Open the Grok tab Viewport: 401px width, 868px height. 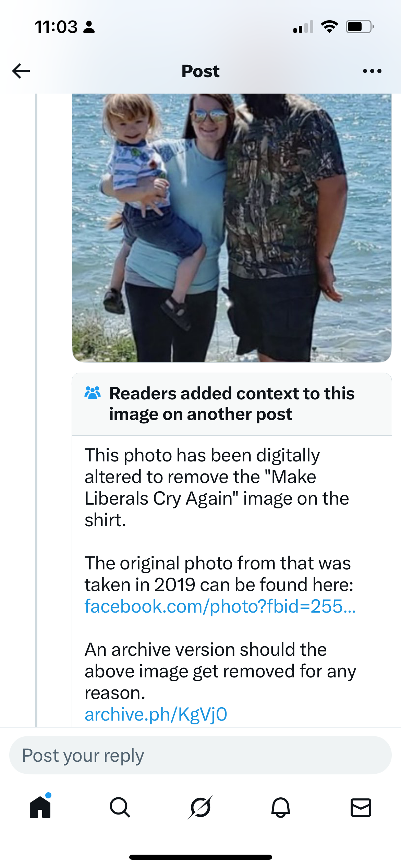(200, 807)
